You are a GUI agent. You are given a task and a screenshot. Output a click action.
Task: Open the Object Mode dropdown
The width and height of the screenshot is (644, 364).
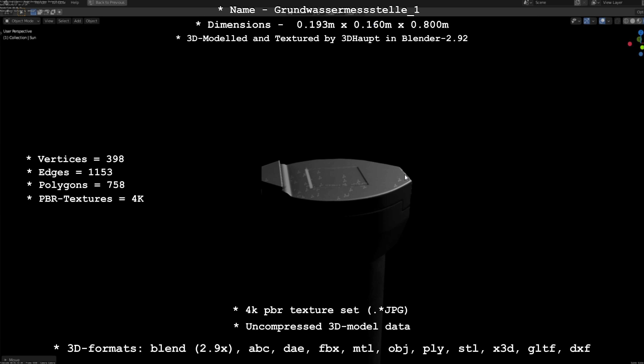(x=22, y=21)
